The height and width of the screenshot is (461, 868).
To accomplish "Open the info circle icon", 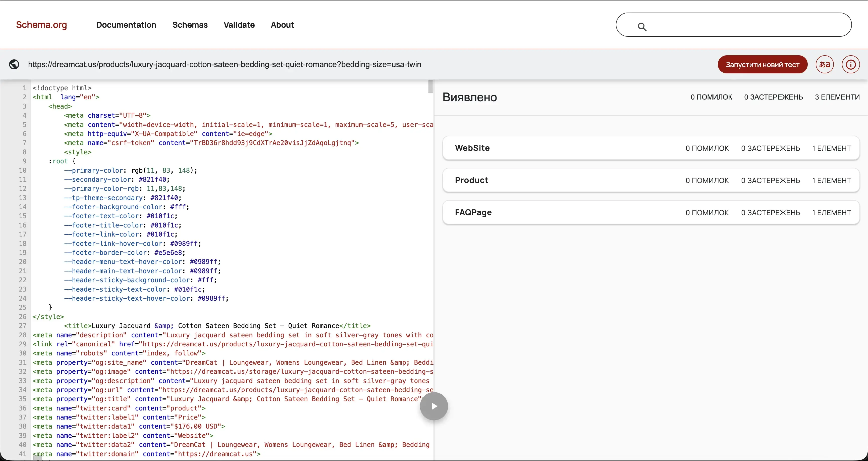I will 850,64.
